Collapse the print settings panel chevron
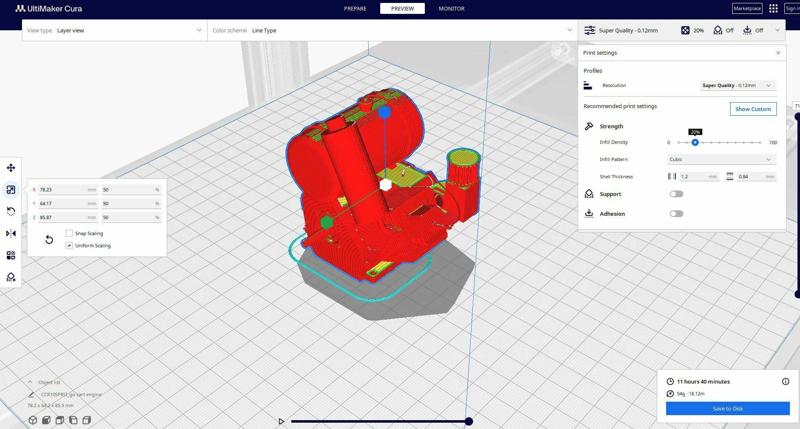The width and height of the screenshot is (800, 429). [778, 31]
